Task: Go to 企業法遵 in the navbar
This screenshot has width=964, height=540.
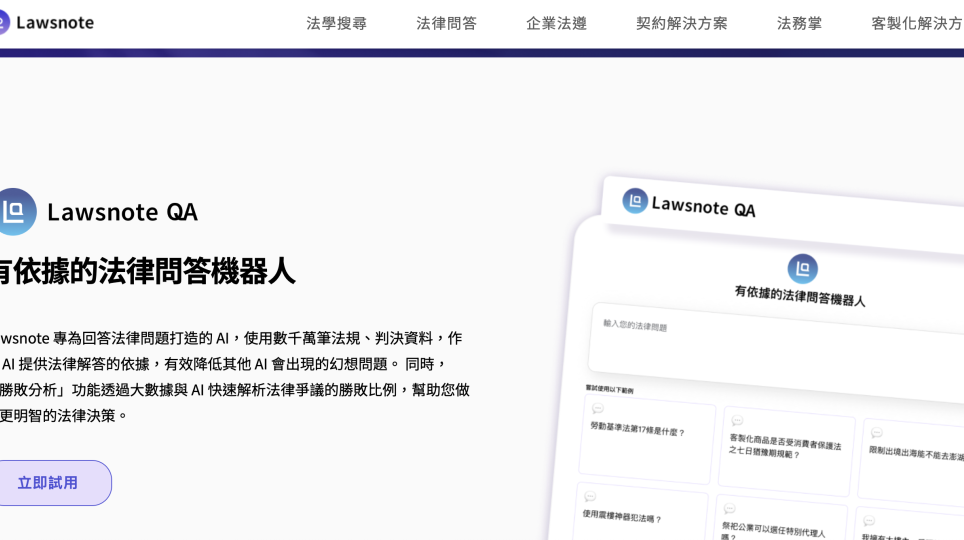Action: click(556, 23)
